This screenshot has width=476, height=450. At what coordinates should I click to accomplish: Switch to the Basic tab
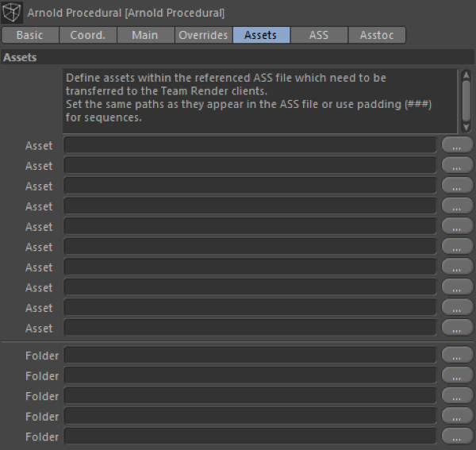pyautogui.click(x=29, y=35)
